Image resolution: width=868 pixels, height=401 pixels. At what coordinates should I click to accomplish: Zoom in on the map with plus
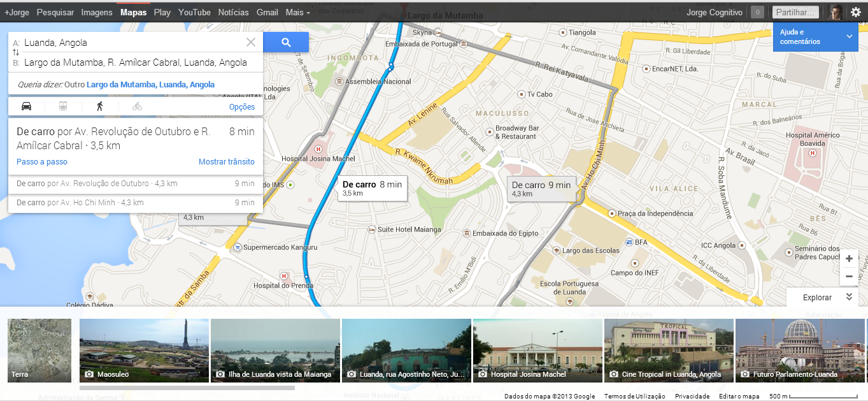click(848, 259)
